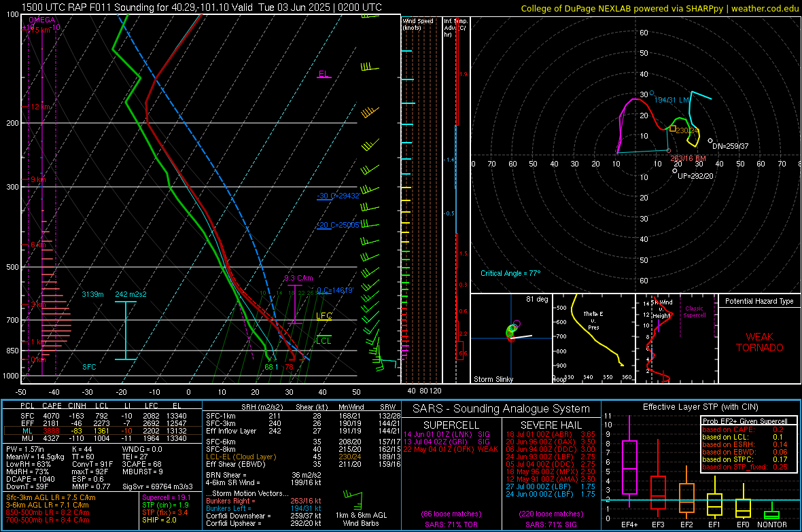Image resolution: width=802 pixels, height=532 pixels.
Task: Select the Critical Angle = 77° readout
Action: pyautogui.click(x=510, y=273)
